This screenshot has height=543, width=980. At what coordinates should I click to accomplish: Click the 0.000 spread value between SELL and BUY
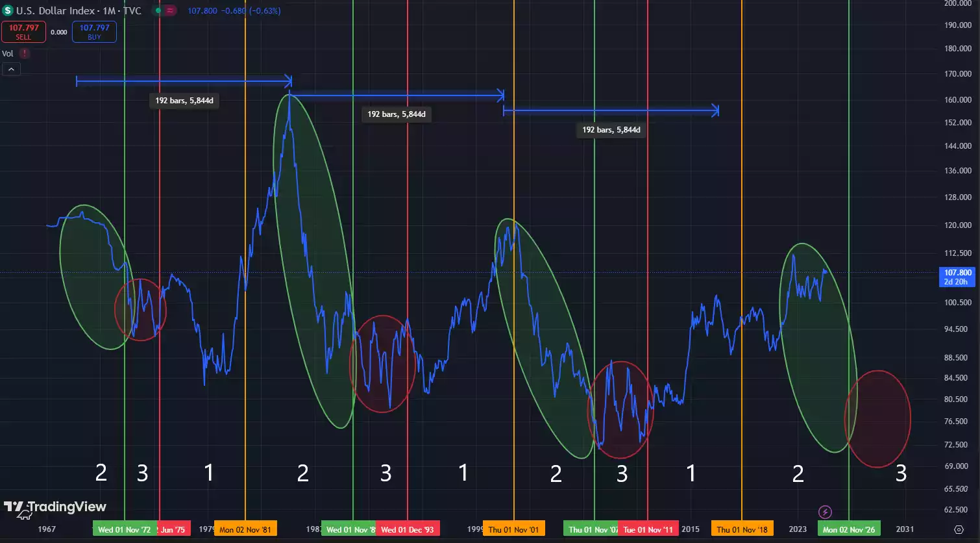click(58, 31)
